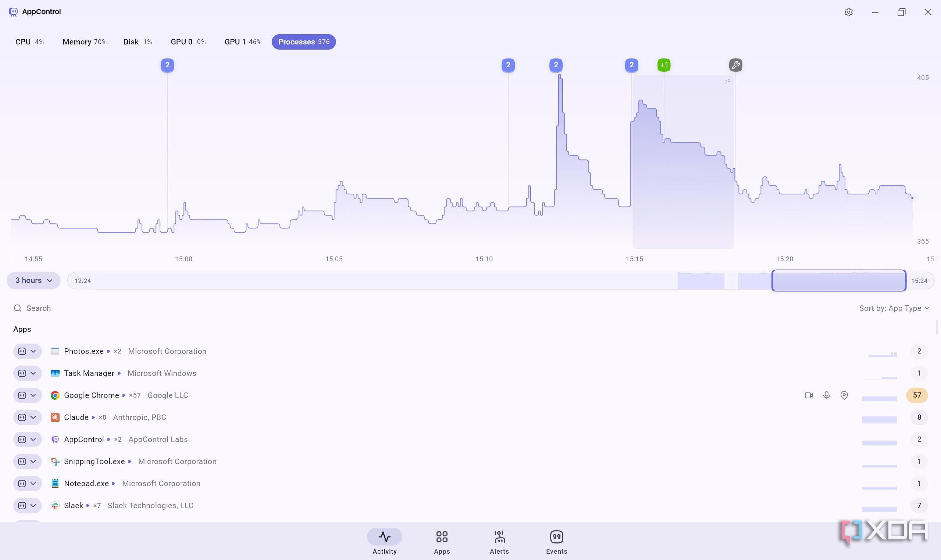
Task: Click the timeline range selector window
Action: click(x=839, y=280)
